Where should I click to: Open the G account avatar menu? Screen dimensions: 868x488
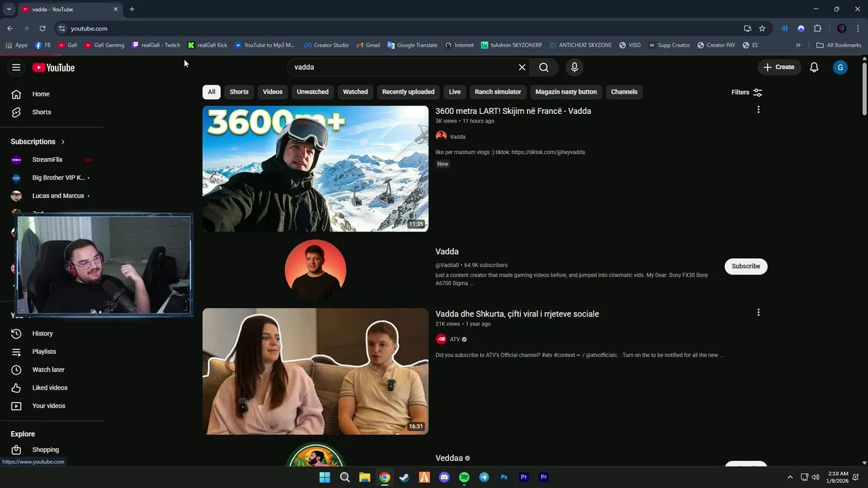840,67
